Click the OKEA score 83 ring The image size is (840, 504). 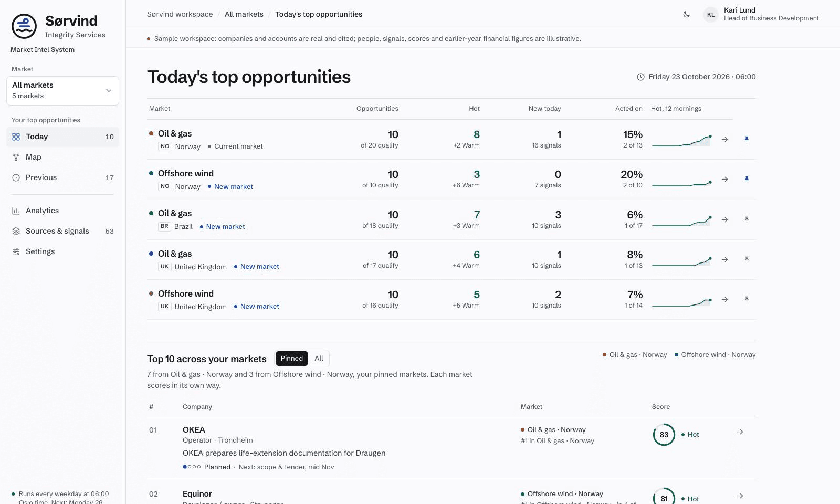[664, 435]
